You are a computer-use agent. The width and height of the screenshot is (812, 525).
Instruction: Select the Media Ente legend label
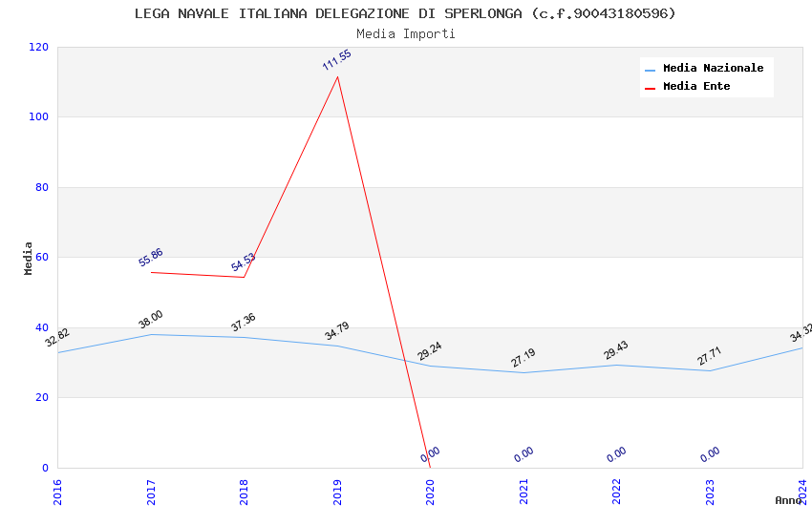tap(696, 86)
